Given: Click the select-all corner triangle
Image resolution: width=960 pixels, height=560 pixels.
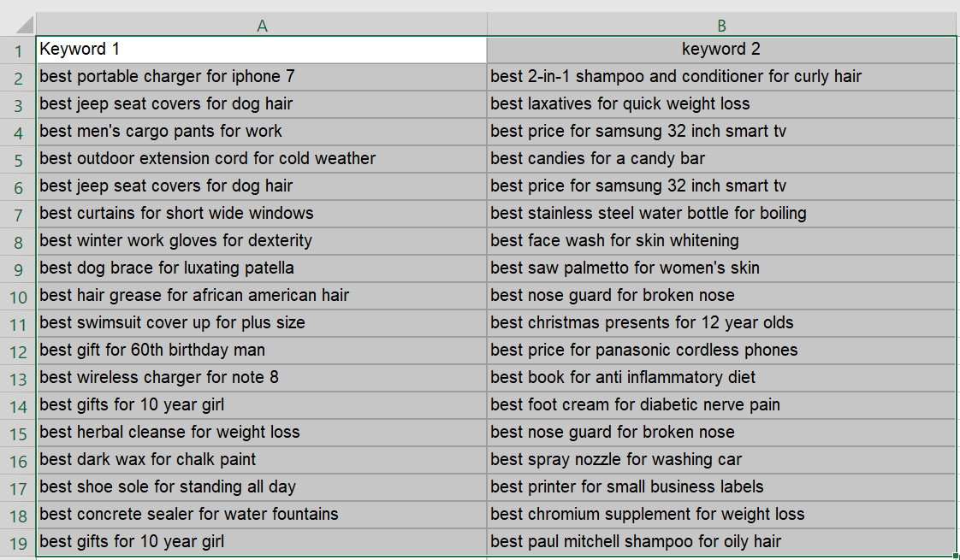Looking at the screenshot, I should (25, 25).
